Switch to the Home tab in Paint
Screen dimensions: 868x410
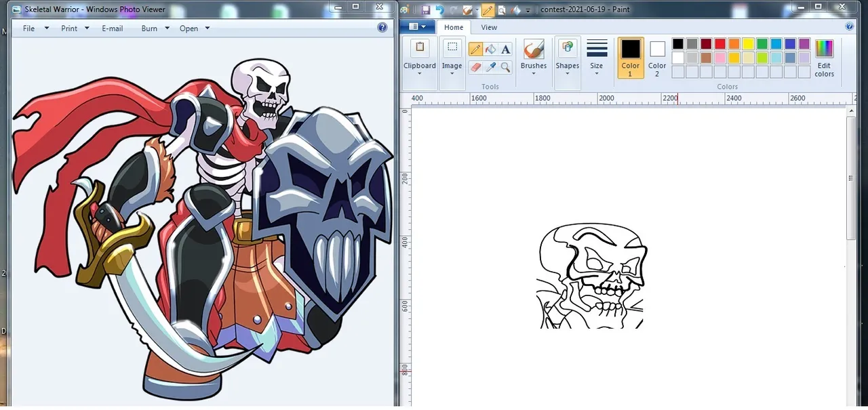(454, 27)
